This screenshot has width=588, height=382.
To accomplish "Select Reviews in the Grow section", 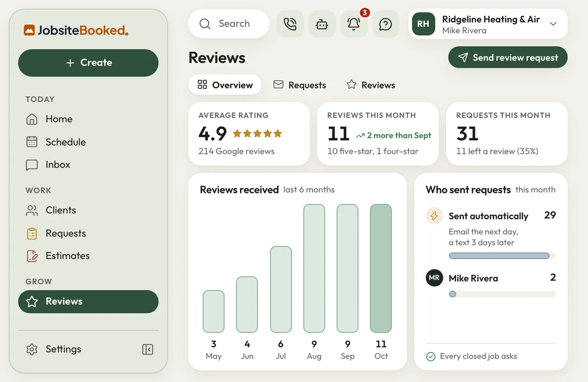I will click(x=88, y=302).
